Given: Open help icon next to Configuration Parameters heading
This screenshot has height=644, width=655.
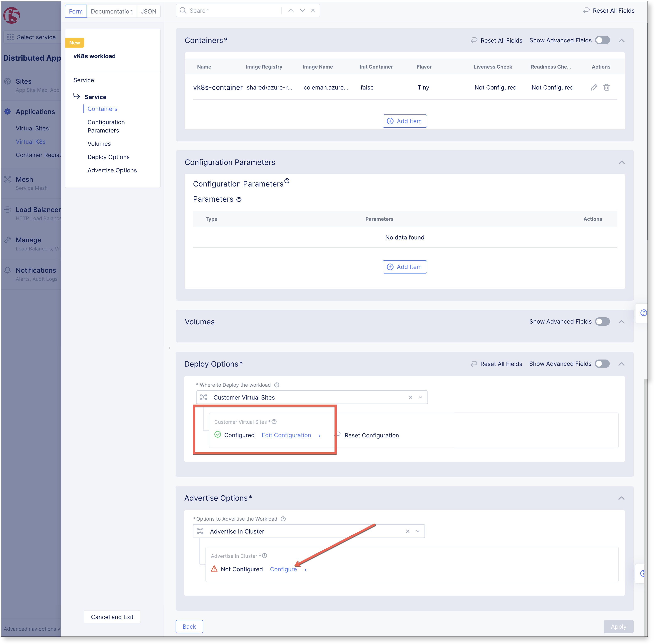Looking at the screenshot, I should pyautogui.click(x=287, y=181).
